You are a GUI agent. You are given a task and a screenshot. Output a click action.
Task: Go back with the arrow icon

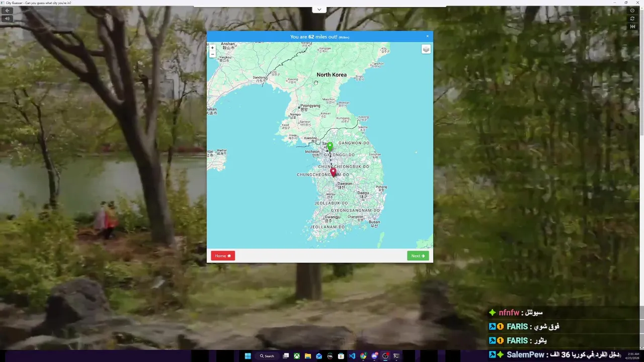pos(7,11)
